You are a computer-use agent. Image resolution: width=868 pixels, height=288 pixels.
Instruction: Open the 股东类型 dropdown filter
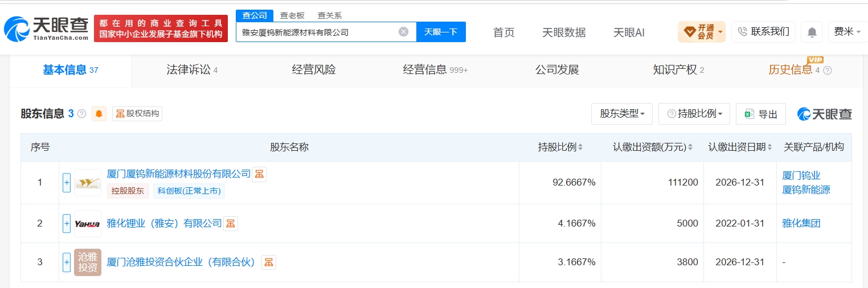pyautogui.click(x=622, y=114)
